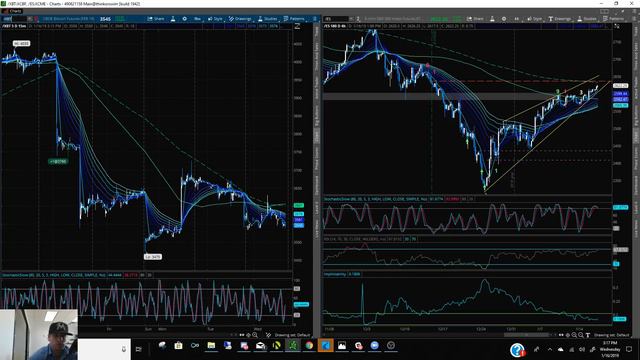
Task: Click the symbol field of right /ES chart
Action: pos(336,19)
